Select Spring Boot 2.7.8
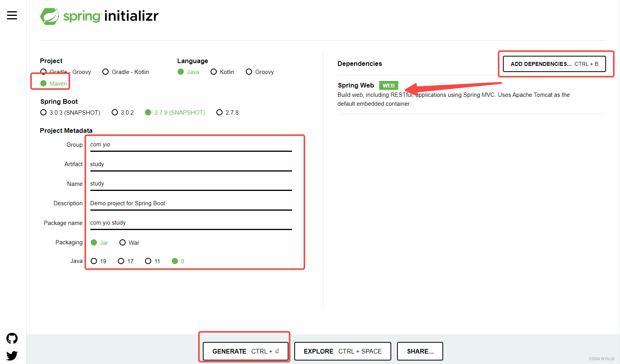620x364 pixels. click(228, 113)
